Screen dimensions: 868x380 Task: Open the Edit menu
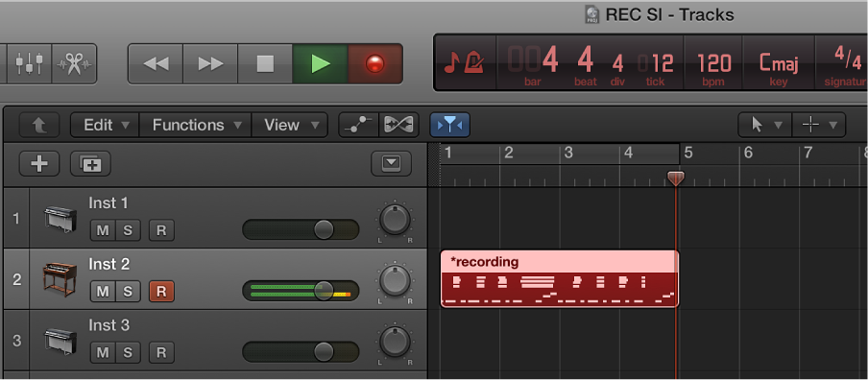pos(106,125)
